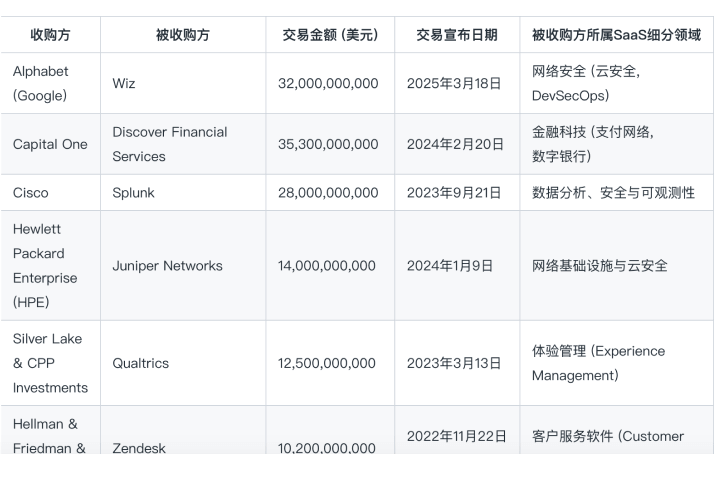Click the amount 35,300,000,000
714x493 pixels.
coord(328,144)
